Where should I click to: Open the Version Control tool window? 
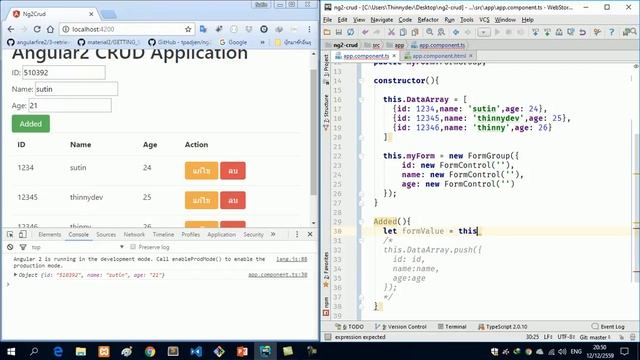pyautogui.click(x=401, y=327)
